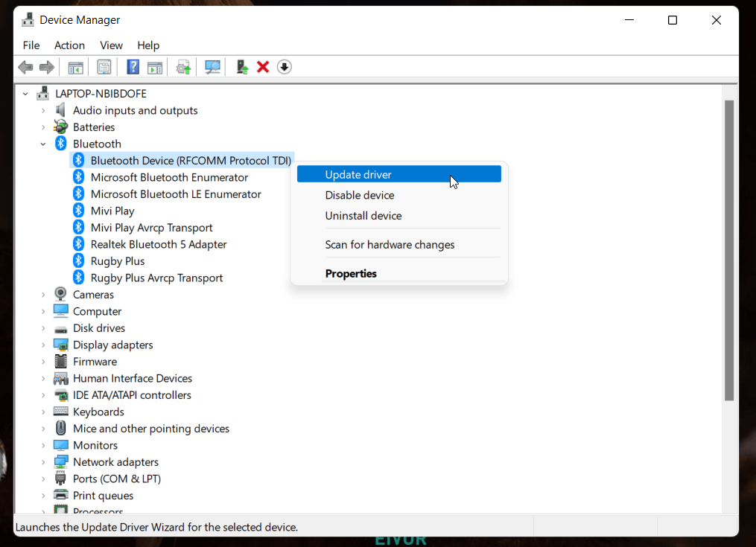756x547 pixels.
Task: Expand the Audio inputs and outputs category
Action: tap(43, 110)
